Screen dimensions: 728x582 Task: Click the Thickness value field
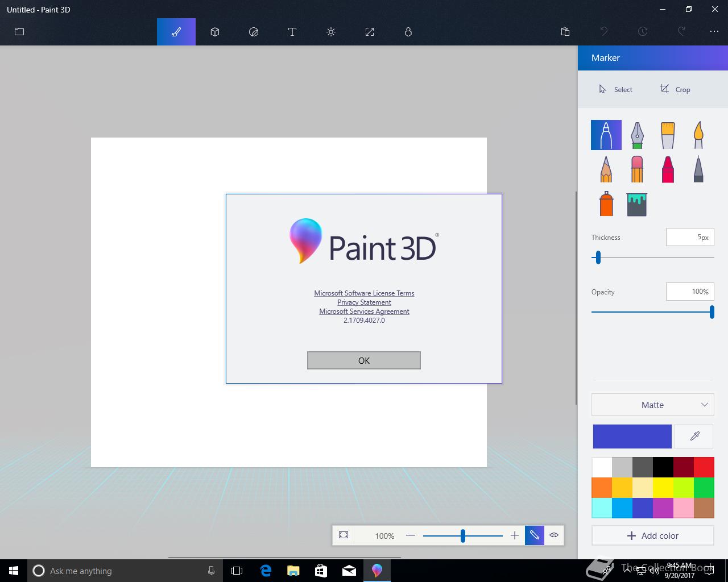point(690,237)
